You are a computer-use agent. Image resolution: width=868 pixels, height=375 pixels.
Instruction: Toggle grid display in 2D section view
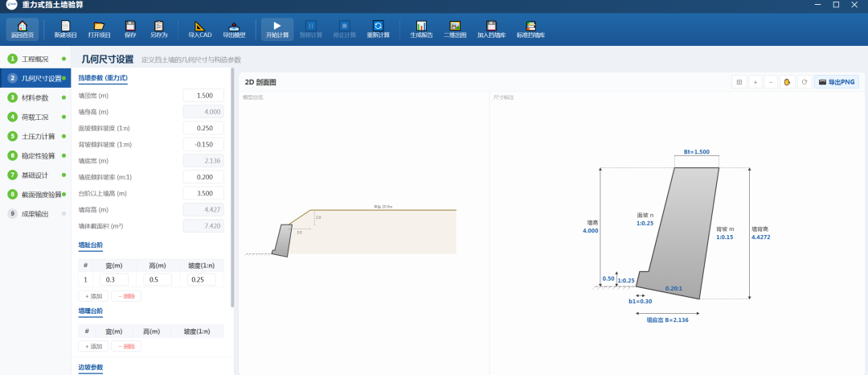click(739, 82)
